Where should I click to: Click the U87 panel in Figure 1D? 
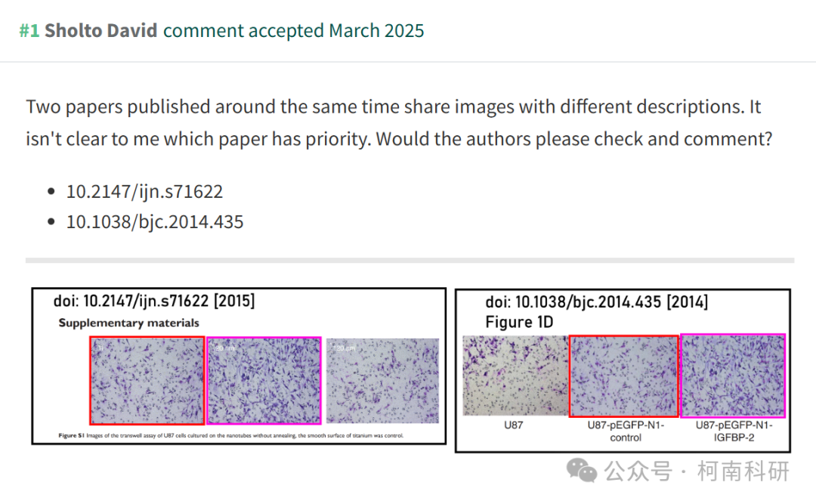tap(515, 376)
